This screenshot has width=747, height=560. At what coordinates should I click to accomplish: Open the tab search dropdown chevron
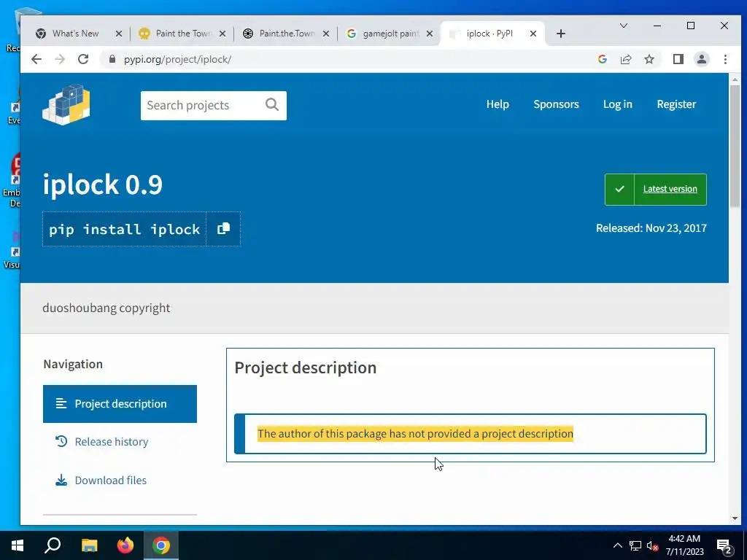[x=623, y=26]
